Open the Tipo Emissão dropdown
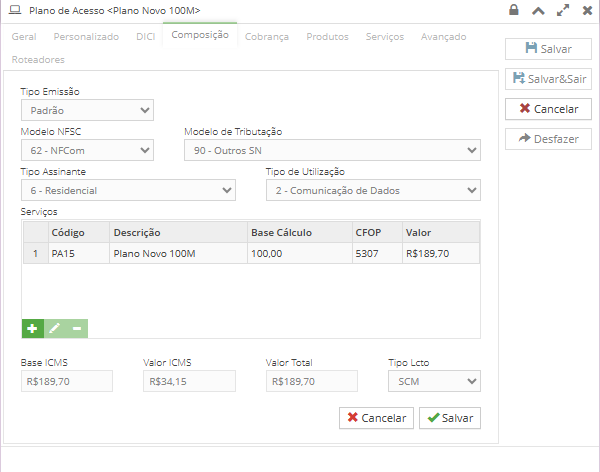 87,110
